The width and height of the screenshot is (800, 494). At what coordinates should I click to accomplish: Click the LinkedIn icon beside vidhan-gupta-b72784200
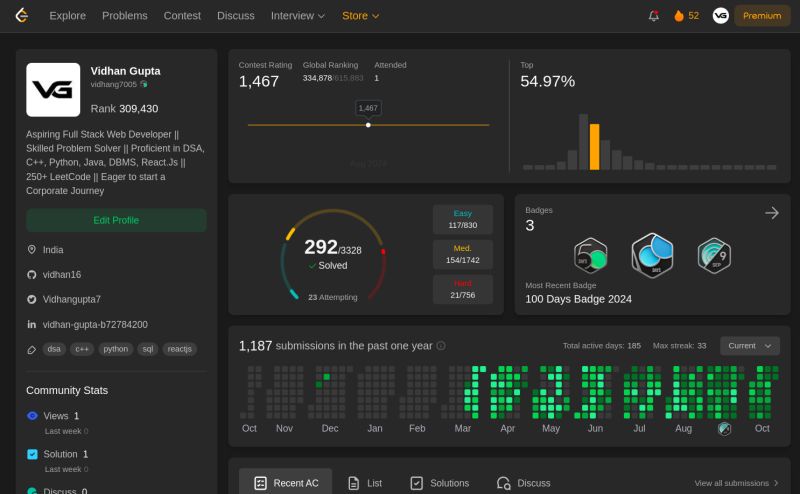tap(32, 325)
